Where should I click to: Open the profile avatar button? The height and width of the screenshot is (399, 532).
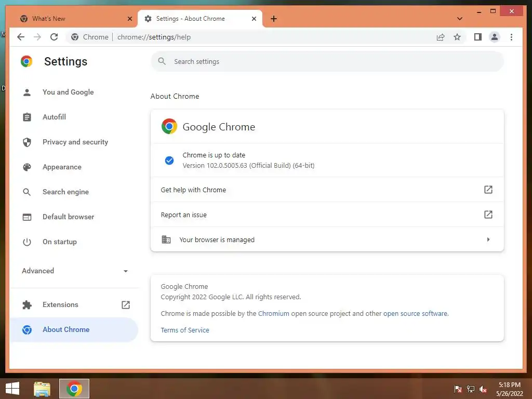pyautogui.click(x=495, y=37)
